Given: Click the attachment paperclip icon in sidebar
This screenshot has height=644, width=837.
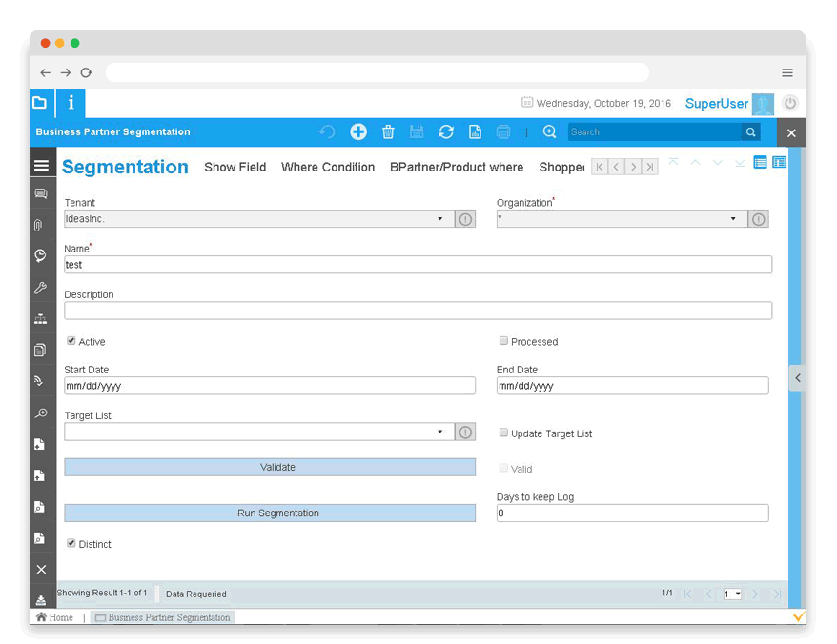Looking at the screenshot, I should (x=40, y=226).
